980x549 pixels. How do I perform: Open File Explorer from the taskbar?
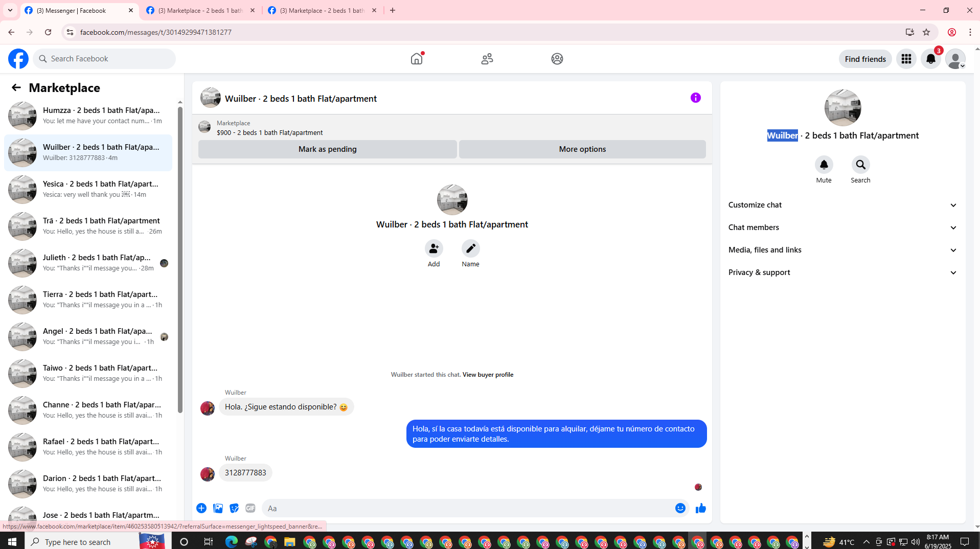click(x=290, y=542)
